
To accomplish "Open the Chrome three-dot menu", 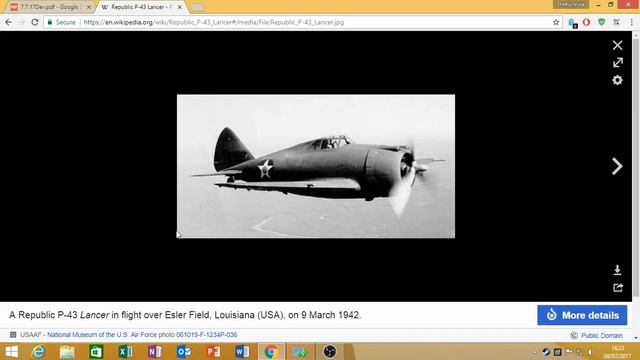I will (631, 22).
